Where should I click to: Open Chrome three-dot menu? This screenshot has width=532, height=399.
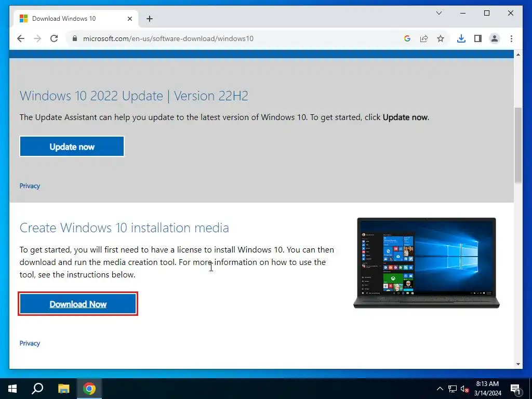[511, 38]
